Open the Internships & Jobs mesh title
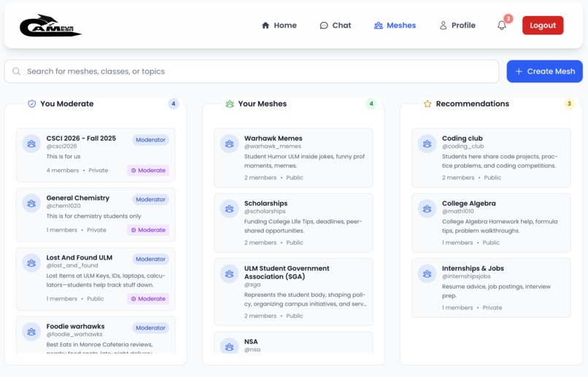 tap(473, 268)
